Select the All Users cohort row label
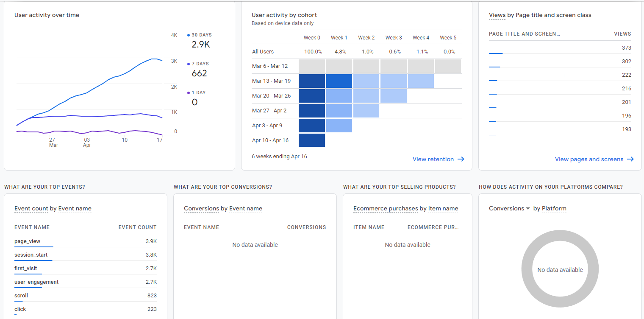This screenshot has height=319, width=644. [263, 51]
